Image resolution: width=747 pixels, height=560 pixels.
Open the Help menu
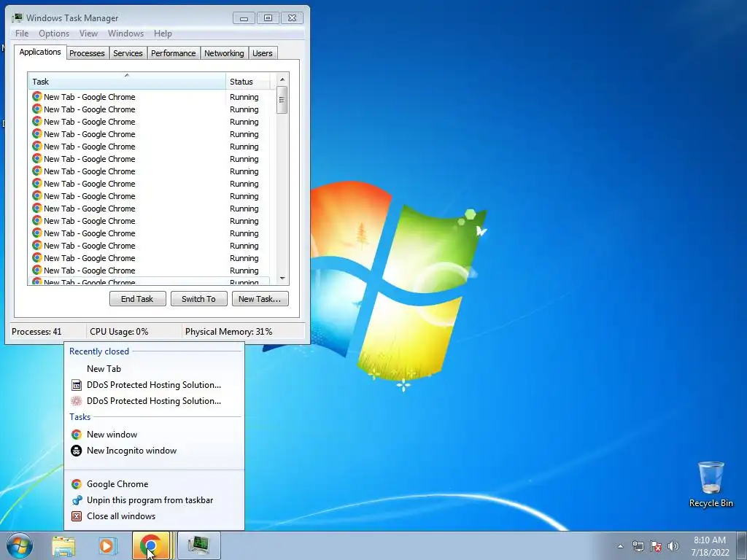point(163,34)
